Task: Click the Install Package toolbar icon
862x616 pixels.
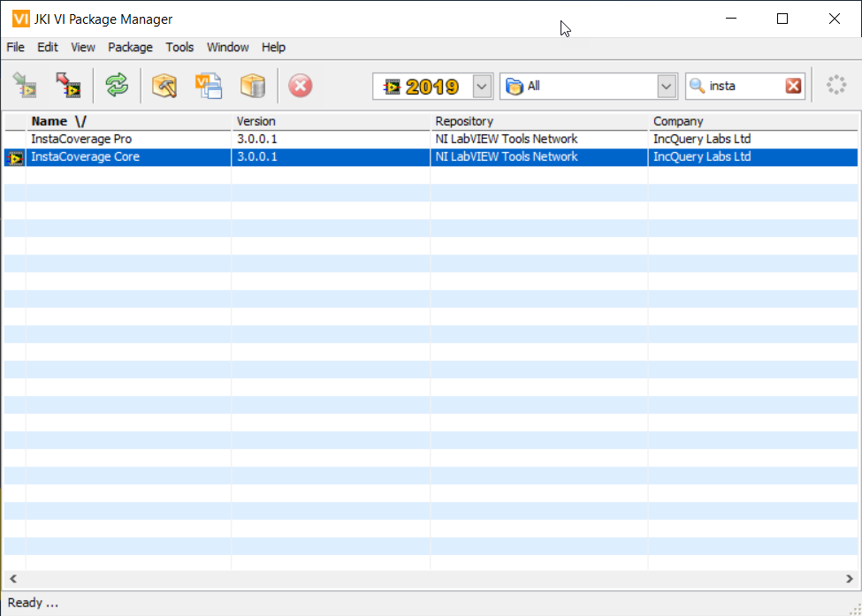Action: point(25,86)
